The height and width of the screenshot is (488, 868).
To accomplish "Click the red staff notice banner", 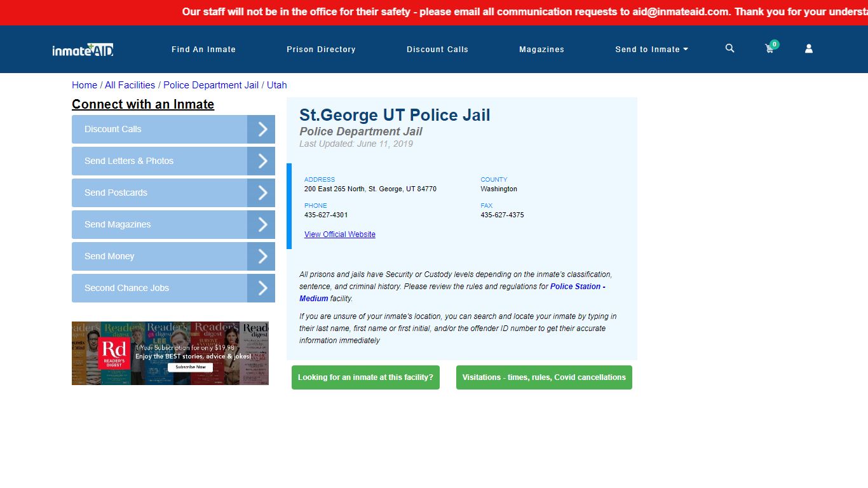I will pos(434,12).
